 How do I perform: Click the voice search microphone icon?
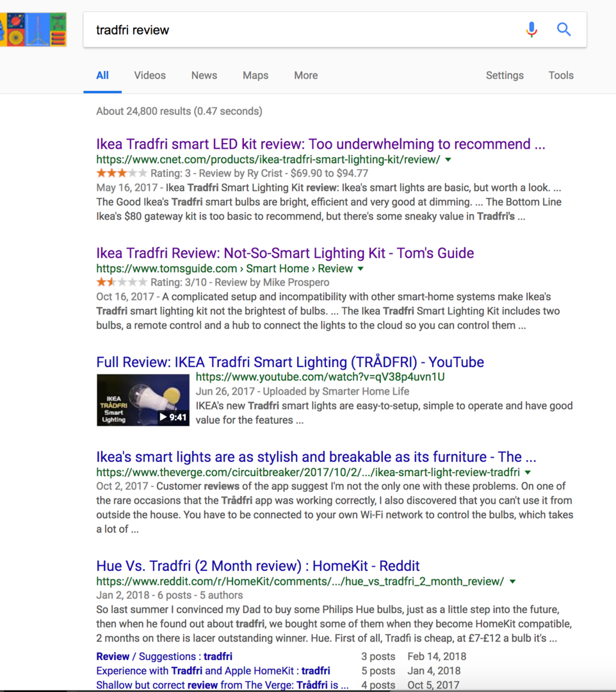(x=531, y=29)
